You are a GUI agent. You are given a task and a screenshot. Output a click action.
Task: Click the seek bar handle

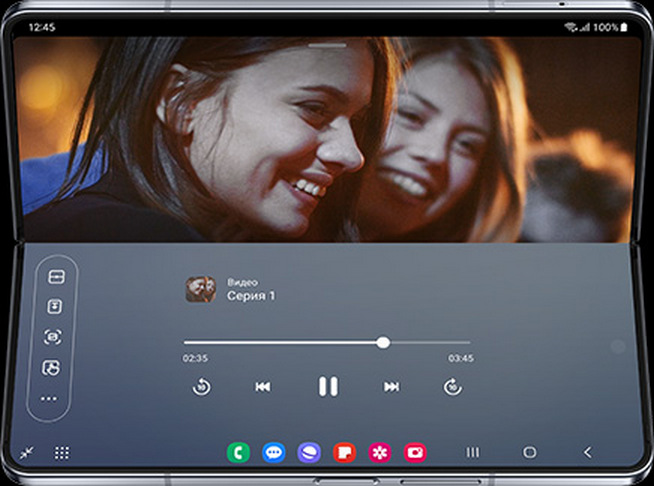[383, 342]
